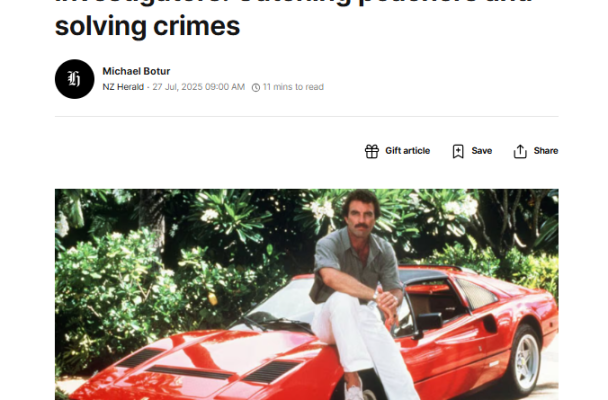608x400 pixels.
Task: Click the gift box icon
Action: click(371, 151)
